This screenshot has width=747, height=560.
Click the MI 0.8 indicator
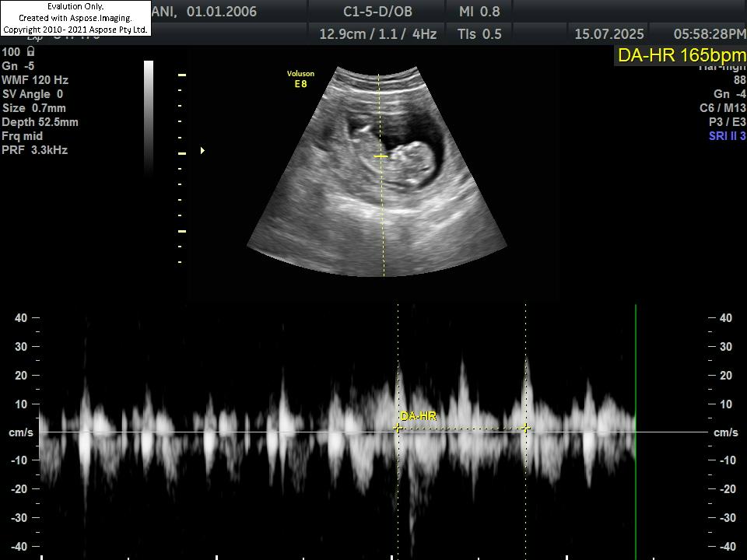click(x=479, y=12)
